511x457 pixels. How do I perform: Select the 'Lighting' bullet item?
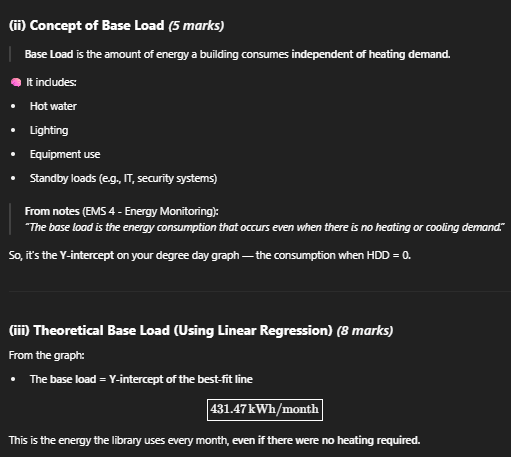[49, 130]
